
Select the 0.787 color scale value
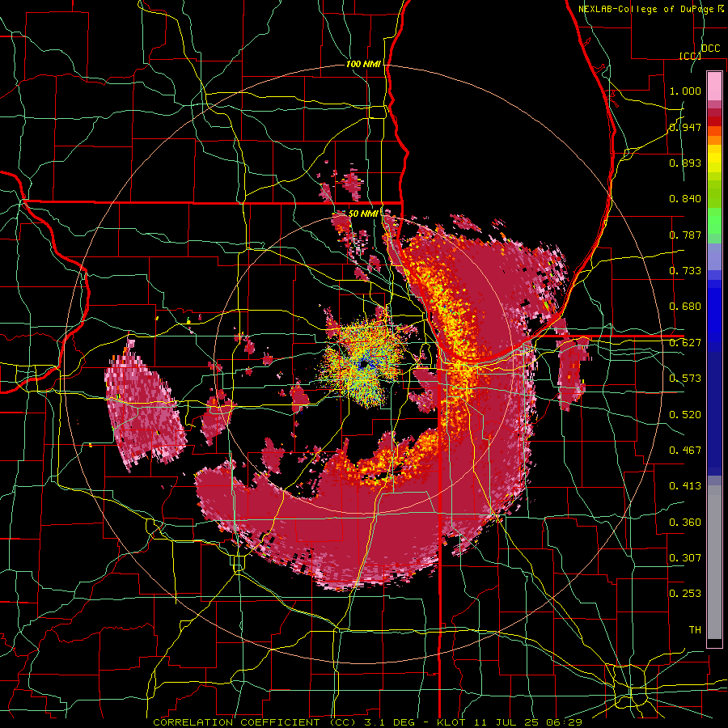point(685,235)
